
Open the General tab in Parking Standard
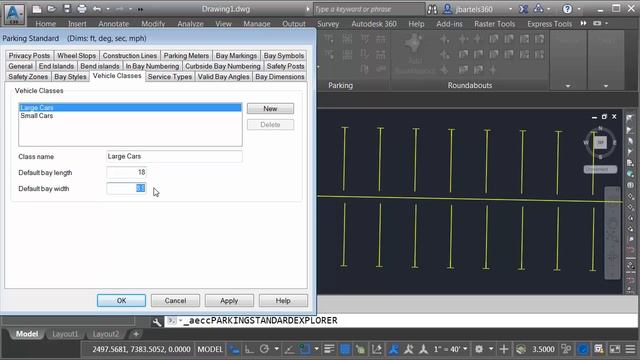20,66
